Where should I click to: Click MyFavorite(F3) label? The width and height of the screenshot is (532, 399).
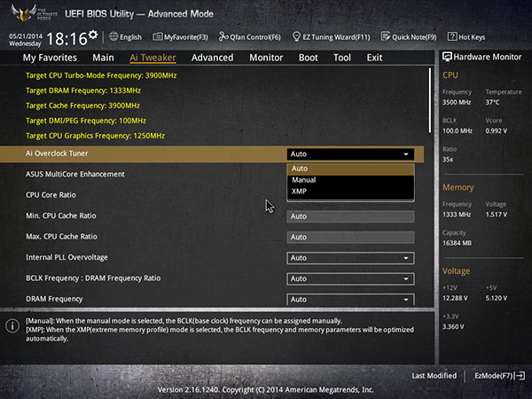(186, 37)
